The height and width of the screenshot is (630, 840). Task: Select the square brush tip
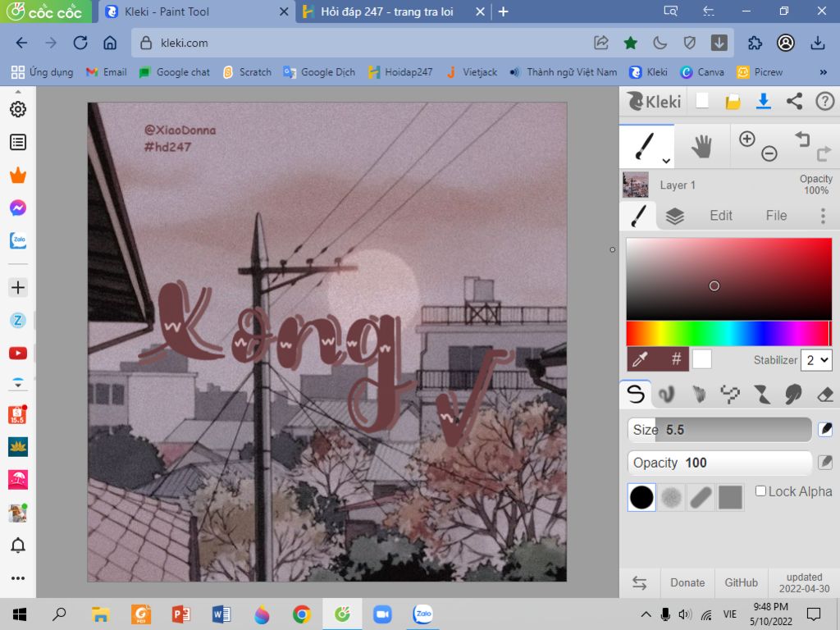point(731,498)
